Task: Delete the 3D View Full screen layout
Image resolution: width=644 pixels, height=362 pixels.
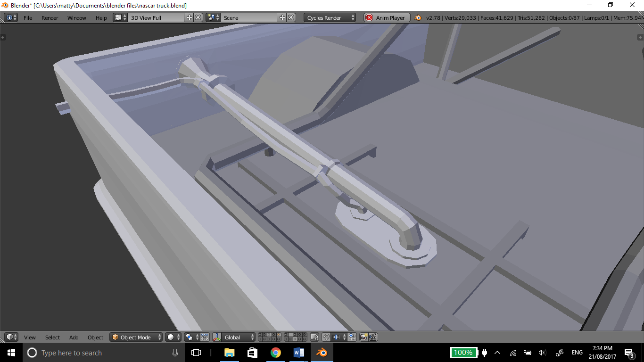Action: [x=198, y=17]
